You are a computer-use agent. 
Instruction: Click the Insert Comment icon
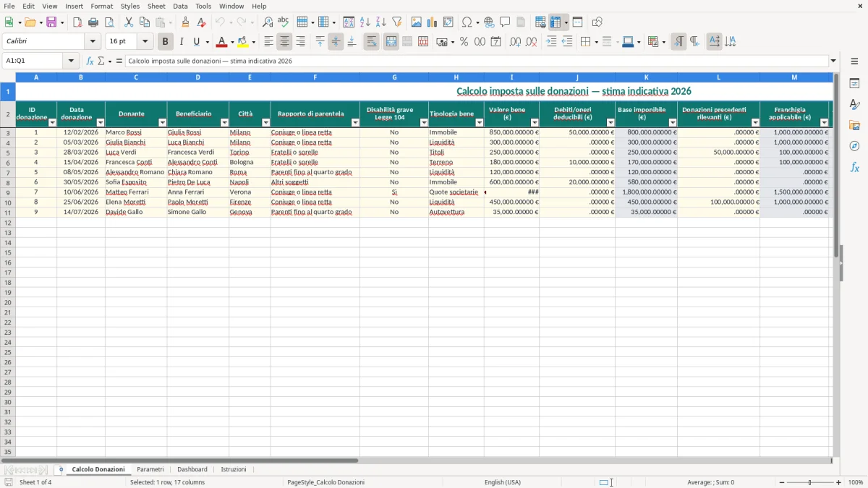click(505, 22)
